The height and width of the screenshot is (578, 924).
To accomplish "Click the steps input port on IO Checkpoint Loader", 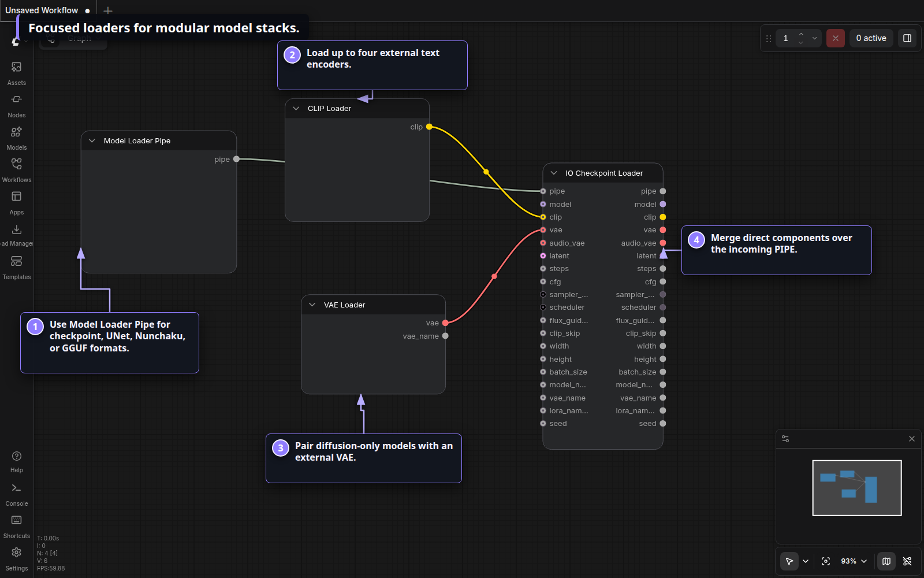I will 543,269.
